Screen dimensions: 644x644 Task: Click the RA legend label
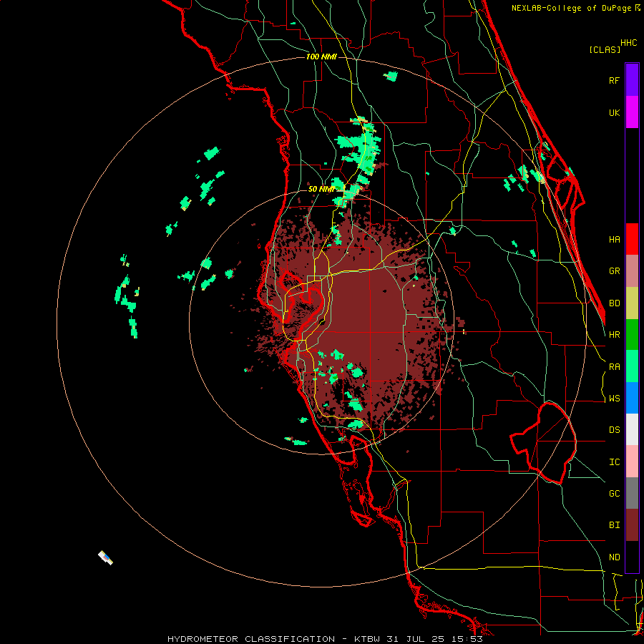614,366
